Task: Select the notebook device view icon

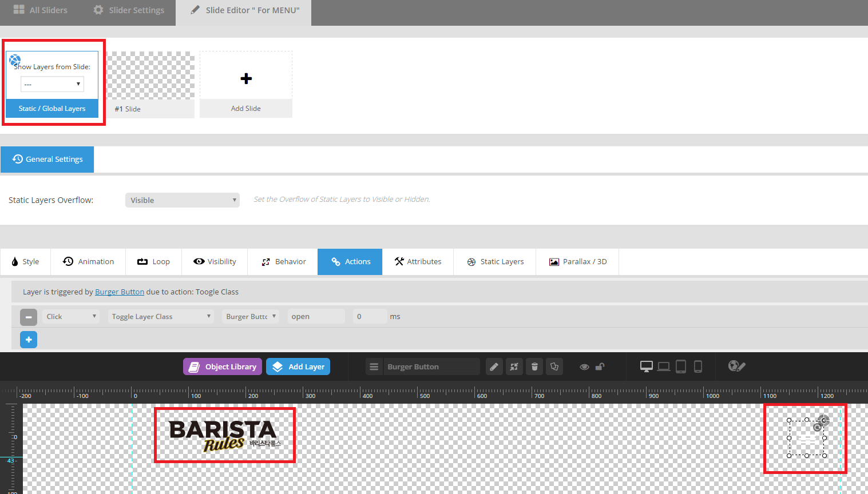Action: (x=664, y=366)
